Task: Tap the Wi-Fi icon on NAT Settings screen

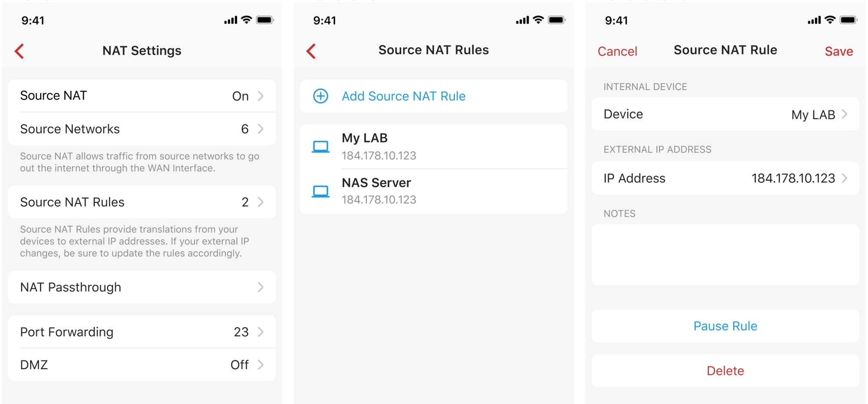Action: pos(247,20)
